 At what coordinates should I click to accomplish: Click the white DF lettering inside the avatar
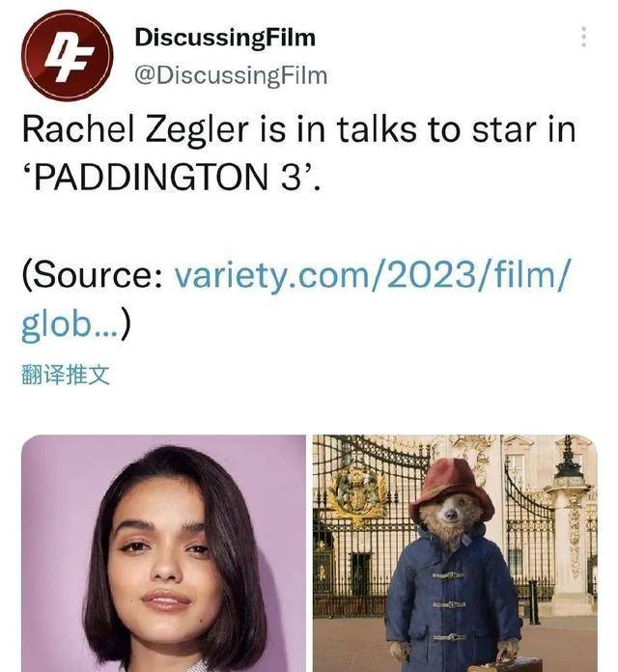coord(69,57)
